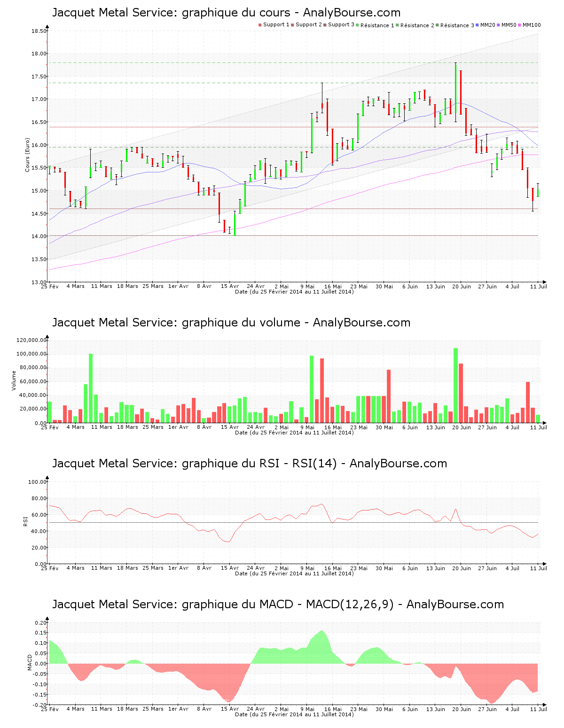Click '20 Juin' date under the volume chart
The width and height of the screenshot is (564, 728).
(x=462, y=427)
